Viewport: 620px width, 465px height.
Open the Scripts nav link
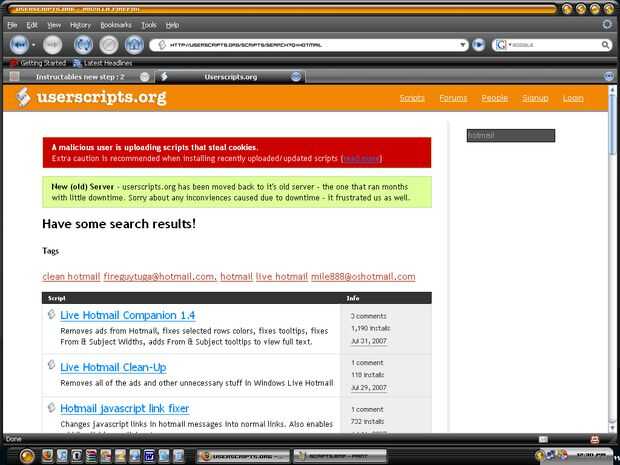click(412, 98)
